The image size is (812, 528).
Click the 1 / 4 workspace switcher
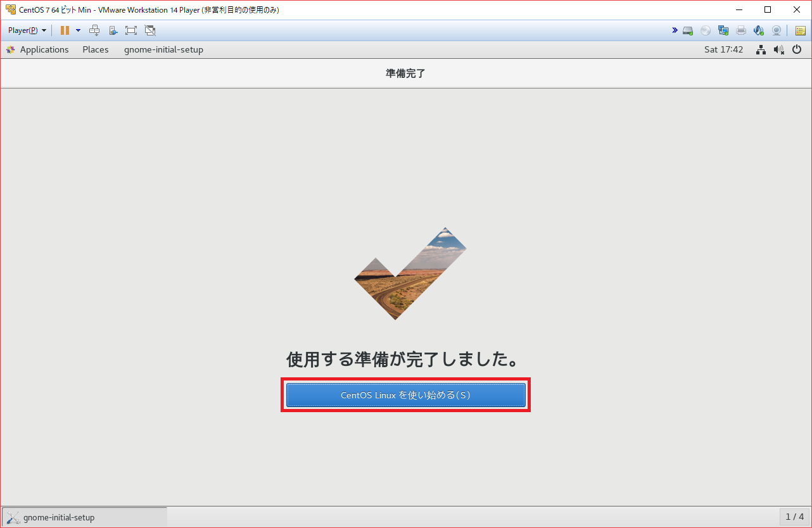(794, 517)
